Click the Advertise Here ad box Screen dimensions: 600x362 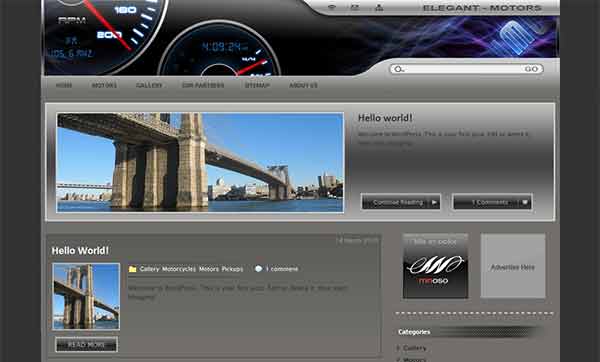(513, 266)
